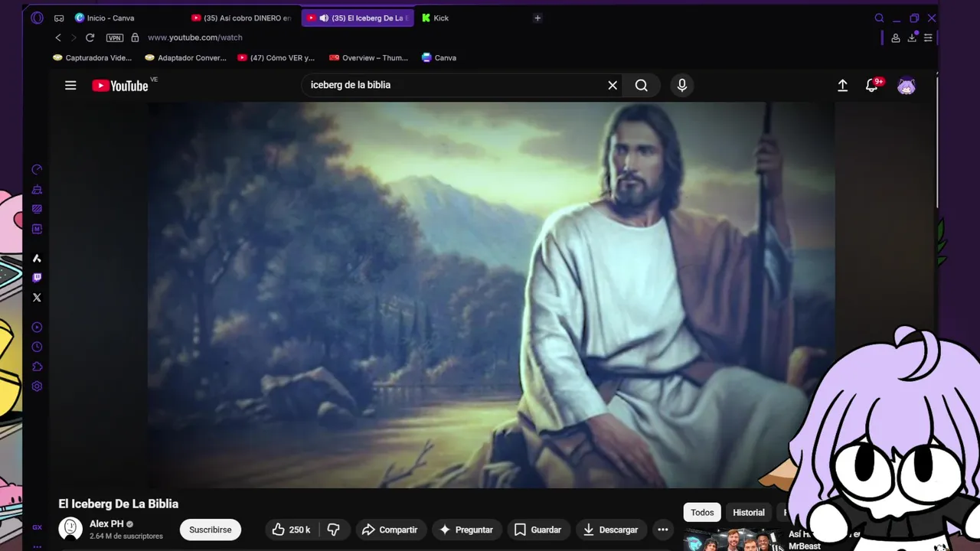The height and width of the screenshot is (551, 980).
Task: Open Settings gear in sidebar
Action: [37, 386]
